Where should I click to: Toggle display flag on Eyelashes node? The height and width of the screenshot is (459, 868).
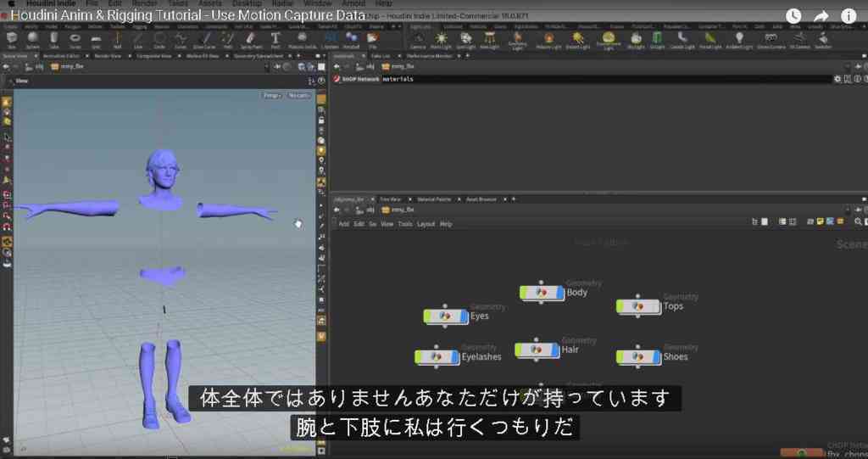[455, 356]
